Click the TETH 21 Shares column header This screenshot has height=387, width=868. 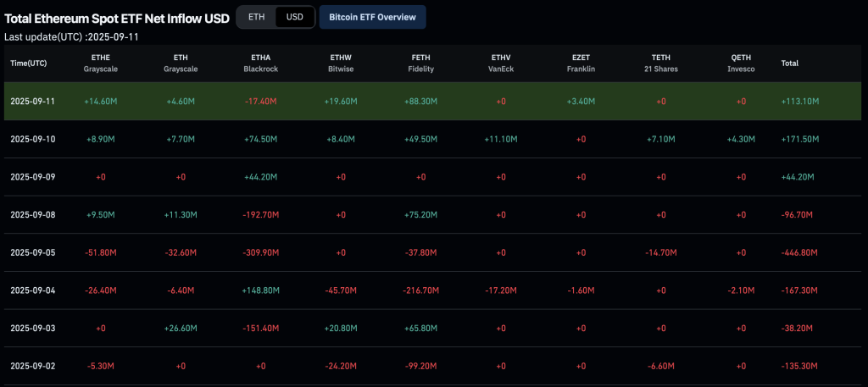[x=661, y=63]
